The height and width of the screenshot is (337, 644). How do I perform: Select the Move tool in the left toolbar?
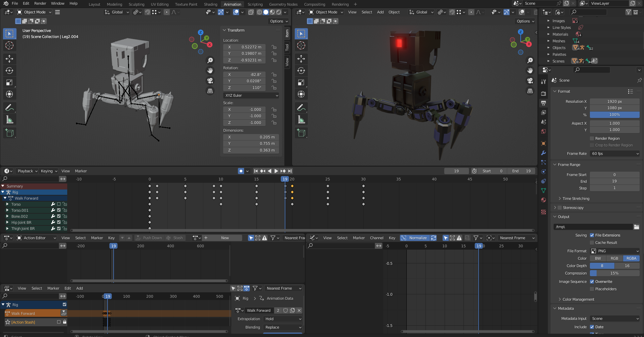(10, 59)
